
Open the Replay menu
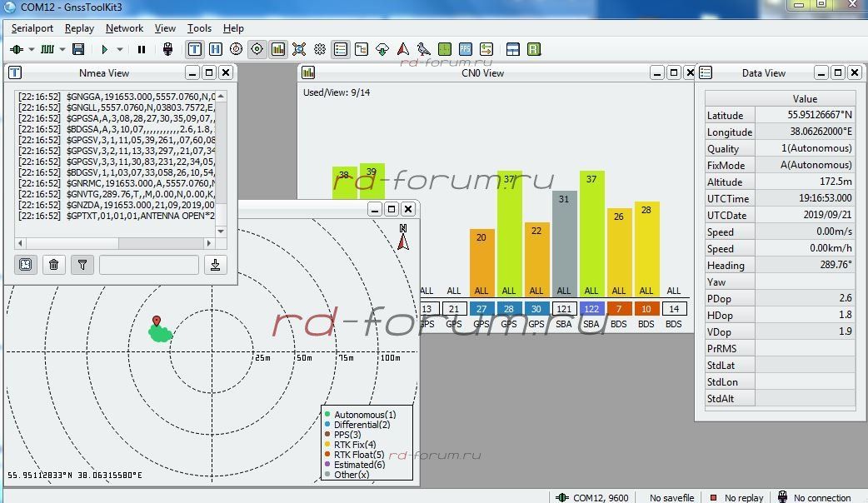[x=79, y=28]
